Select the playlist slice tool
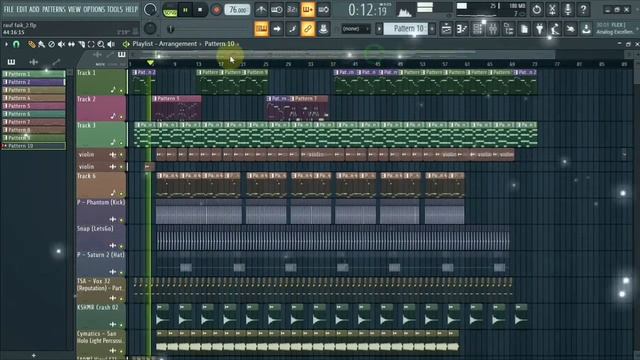640x360 pixels. click(81, 44)
